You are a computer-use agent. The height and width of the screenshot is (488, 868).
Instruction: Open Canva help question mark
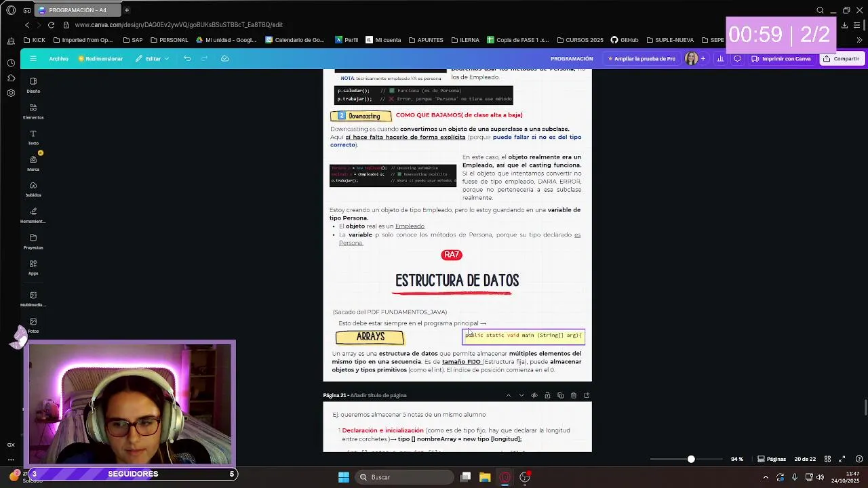[x=859, y=459]
